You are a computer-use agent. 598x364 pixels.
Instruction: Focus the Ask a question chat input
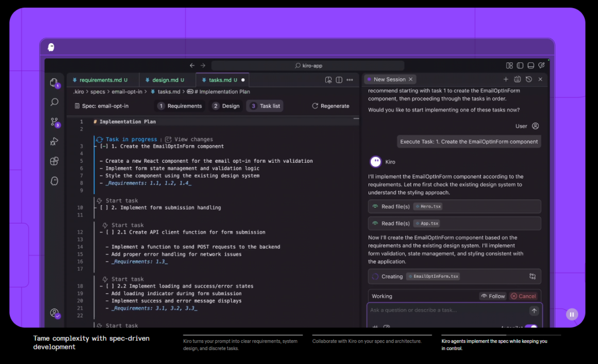click(448, 310)
